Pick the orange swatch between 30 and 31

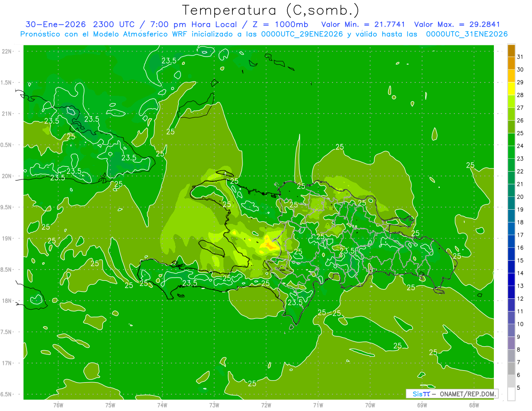pos(511,63)
